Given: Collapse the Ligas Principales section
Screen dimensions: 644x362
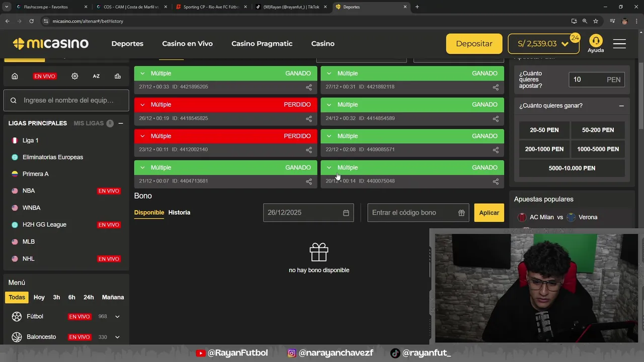Looking at the screenshot, I should [x=121, y=123].
